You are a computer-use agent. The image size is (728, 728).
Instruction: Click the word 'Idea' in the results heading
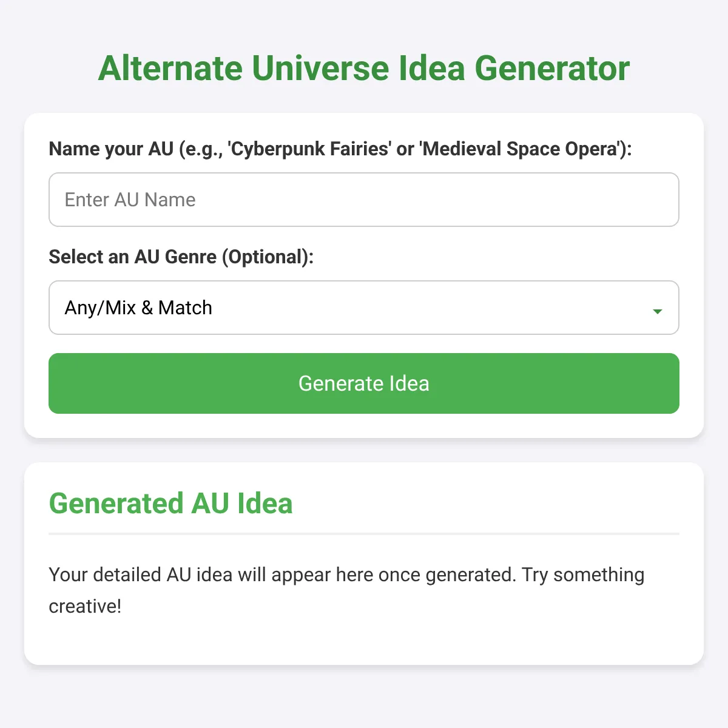coord(265,504)
